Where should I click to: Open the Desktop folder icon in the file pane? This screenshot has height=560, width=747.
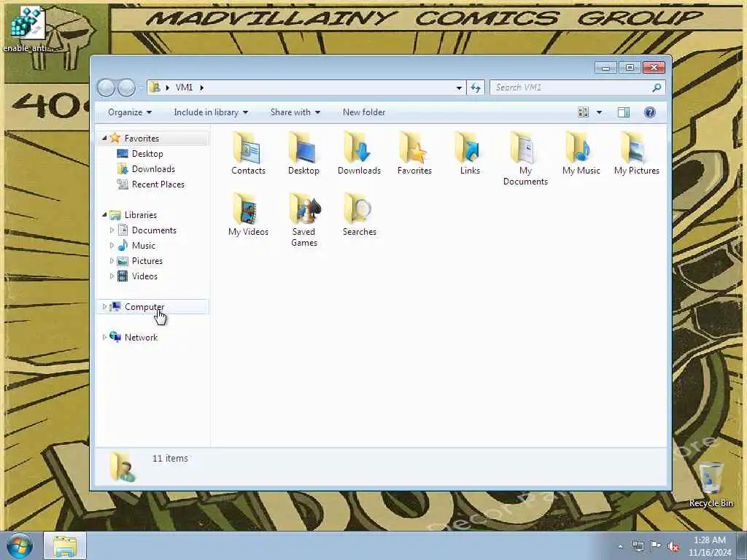click(303, 153)
